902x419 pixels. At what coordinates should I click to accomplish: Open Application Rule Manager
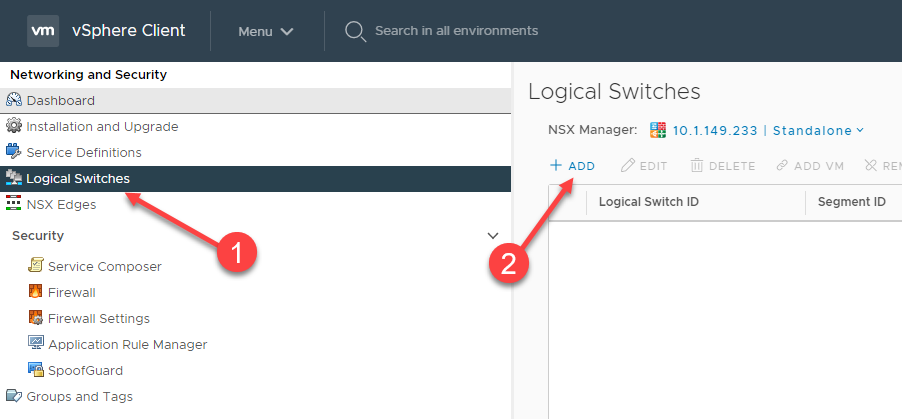(x=128, y=344)
